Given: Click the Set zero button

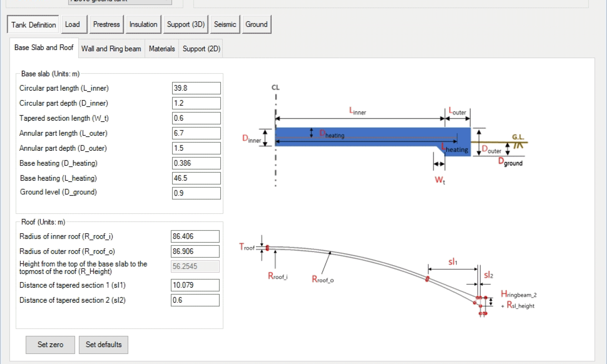Looking at the screenshot, I should pyautogui.click(x=50, y=345).
